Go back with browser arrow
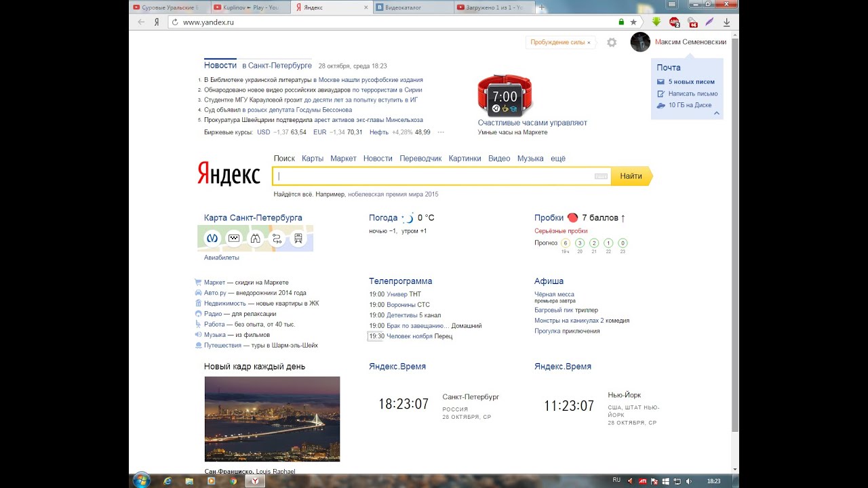868x488 pixels. [x=141, y=22]
